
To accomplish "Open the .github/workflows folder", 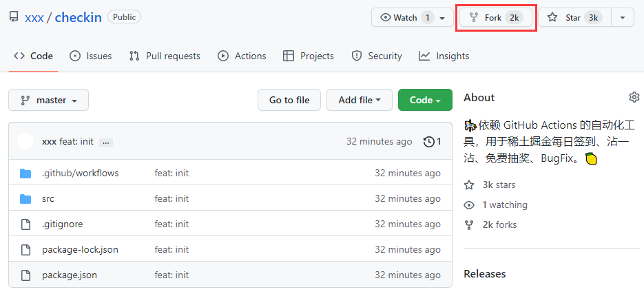I will (x=80, y=174).
